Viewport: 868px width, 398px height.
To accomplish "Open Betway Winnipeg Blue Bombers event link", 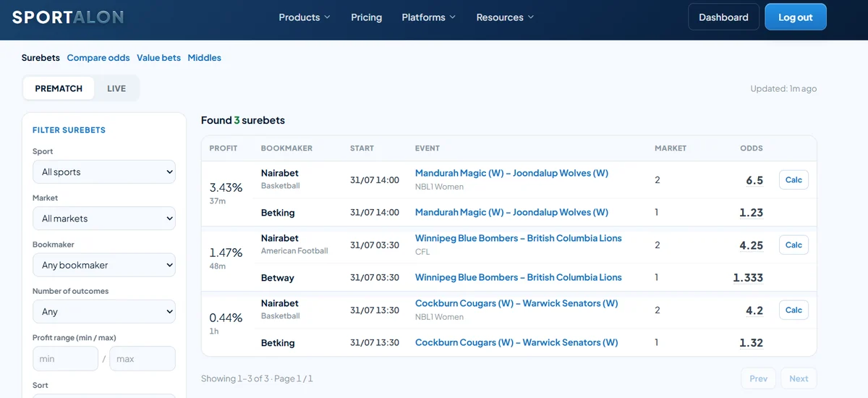I will click(x=519, y=277).
